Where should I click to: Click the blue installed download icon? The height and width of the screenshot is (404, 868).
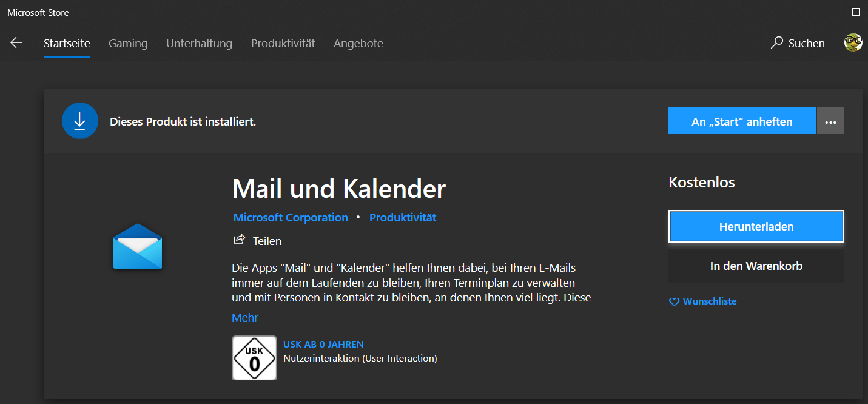(80, 121)
